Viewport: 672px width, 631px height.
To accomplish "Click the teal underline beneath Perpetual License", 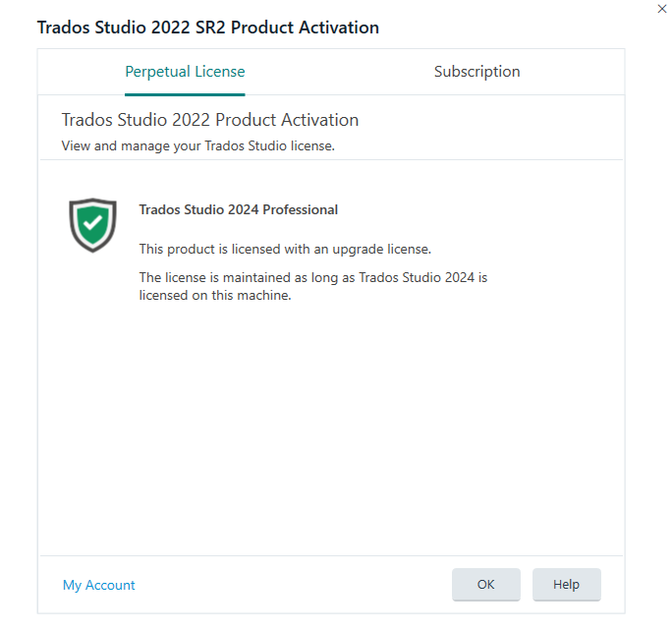I will (185, 94).
